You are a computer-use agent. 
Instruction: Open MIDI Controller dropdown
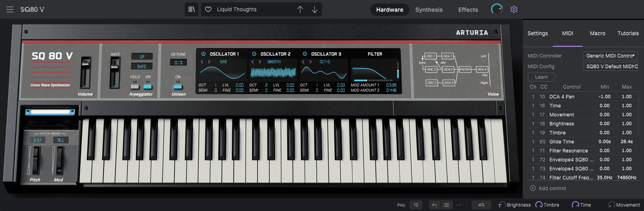point(610,56)
